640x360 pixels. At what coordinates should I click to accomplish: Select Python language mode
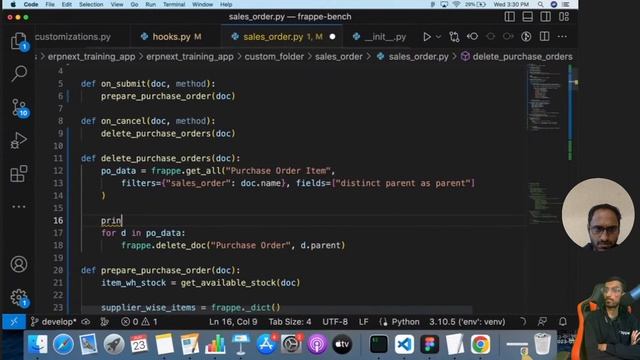(405, 322)
